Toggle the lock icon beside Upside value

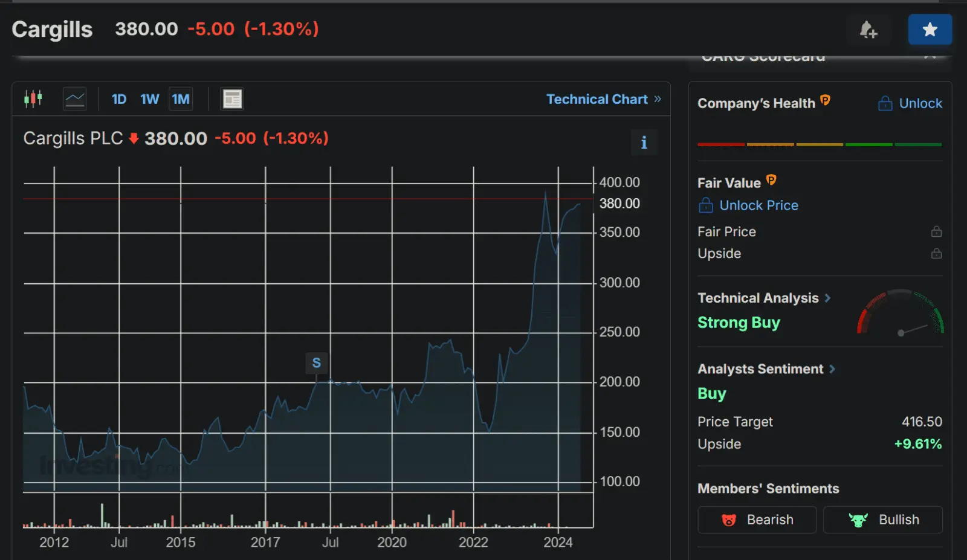936,253
